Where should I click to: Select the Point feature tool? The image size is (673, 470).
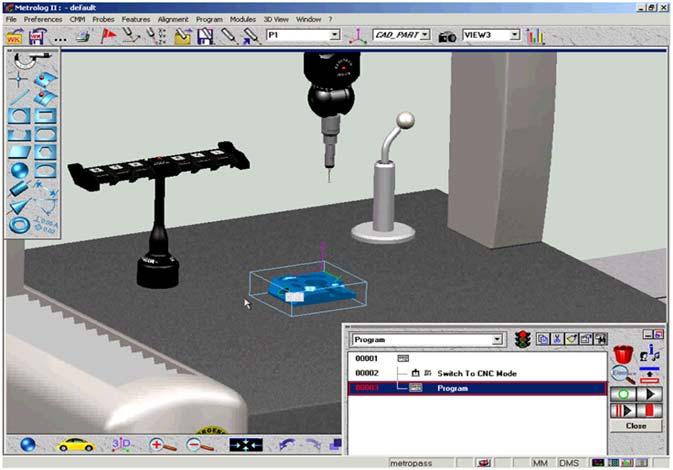[18, 79]
